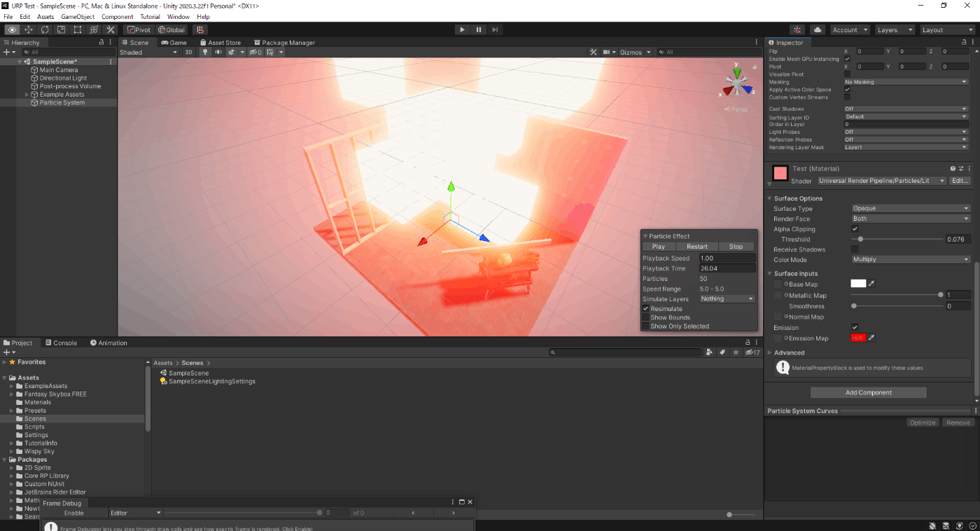The height and width of the screenshot is (531, 980).
Task: Click the scene orientation gizmo
Action: pos(736,83)
